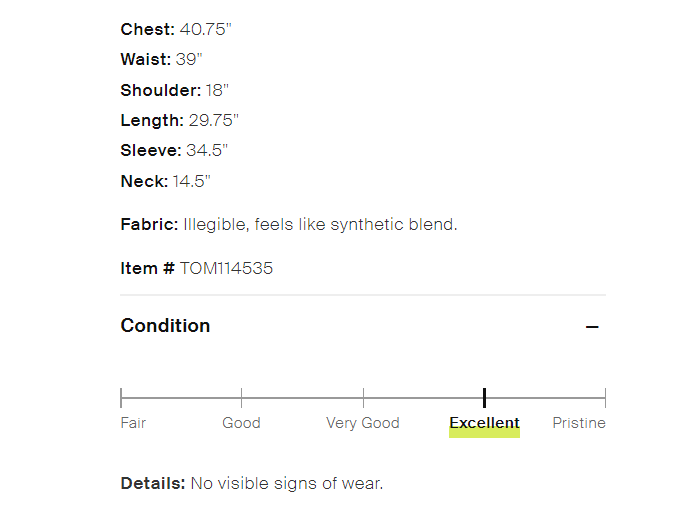678x519 pixels.
Task: Click the leftmost tick above Fair
Action: coord(121,398)
